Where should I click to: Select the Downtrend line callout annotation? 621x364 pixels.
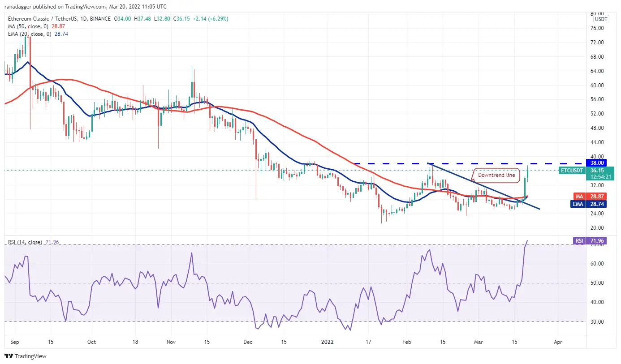pyautogui.click(x=496, y=175)
